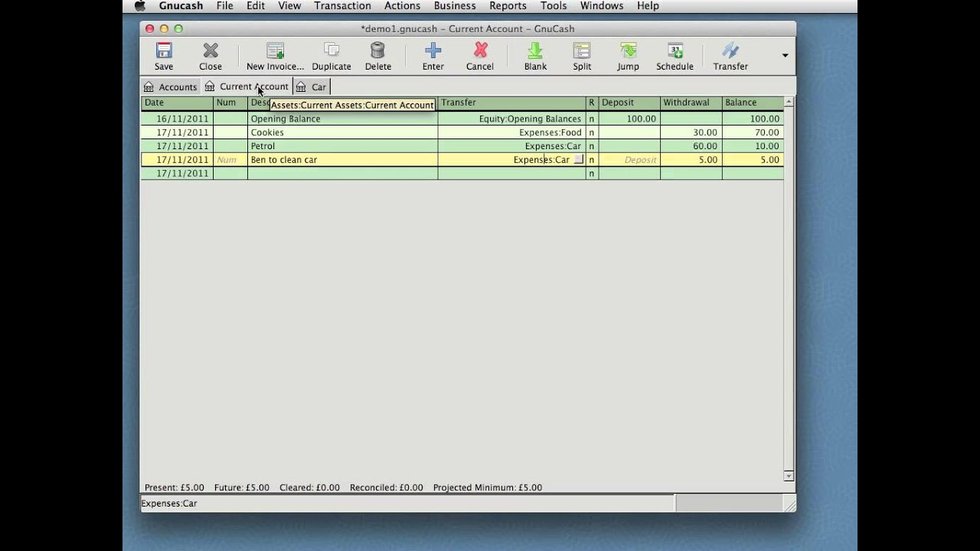Click the 100.00 deposit cell

tap(629, 119)
